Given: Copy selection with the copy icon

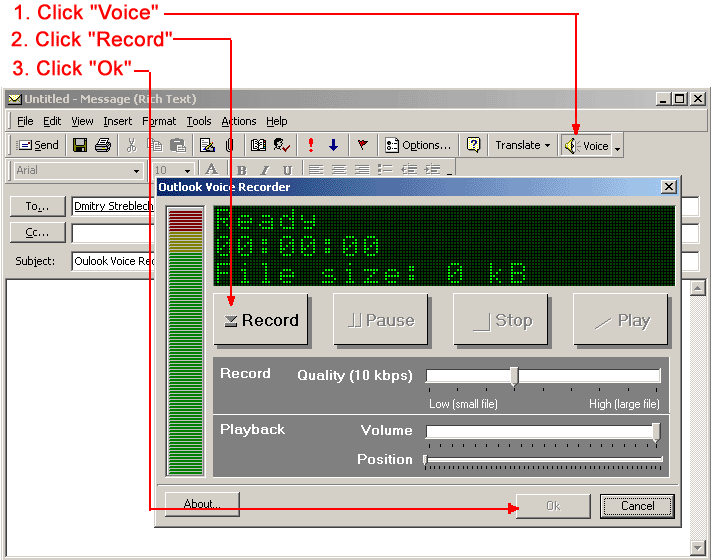Looking at the screenshot, I should pyautogui.click(x=155, y=145).
